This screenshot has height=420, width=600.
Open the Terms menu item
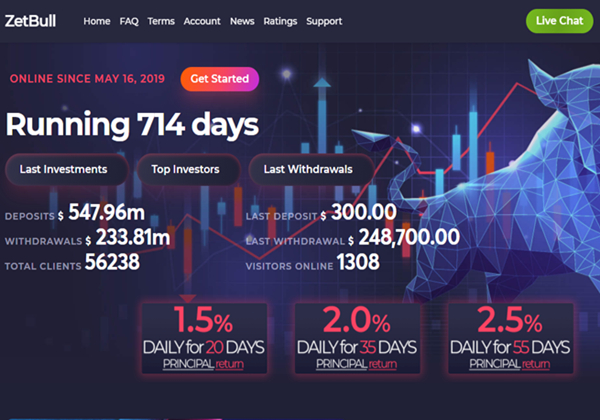[160, 21]
